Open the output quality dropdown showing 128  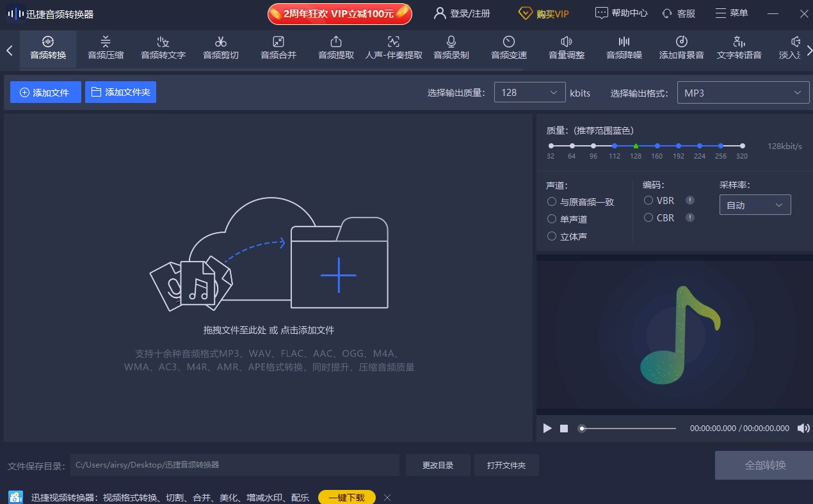pyautogui.click(x=529, y=92)
